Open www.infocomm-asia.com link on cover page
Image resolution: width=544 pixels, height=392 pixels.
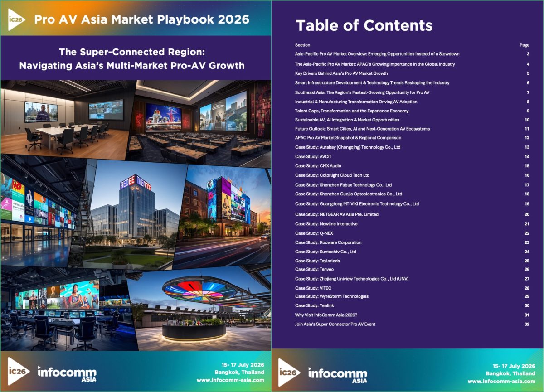(x=230, y=380)
